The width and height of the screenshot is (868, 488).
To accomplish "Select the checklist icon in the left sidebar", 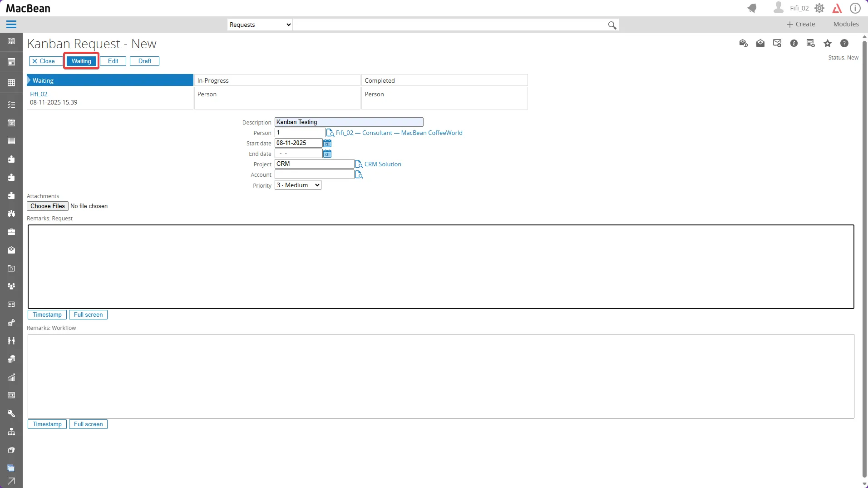I will tap(11, 105).
